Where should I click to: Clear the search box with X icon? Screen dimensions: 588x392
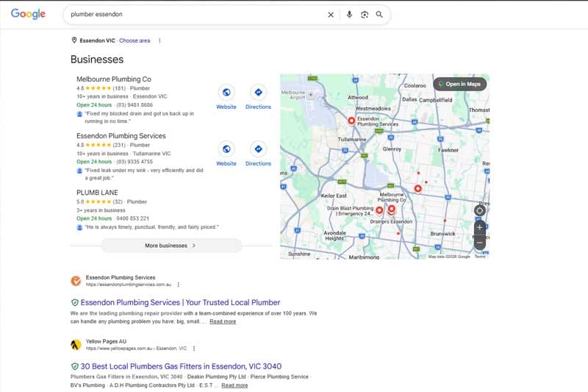331,15
